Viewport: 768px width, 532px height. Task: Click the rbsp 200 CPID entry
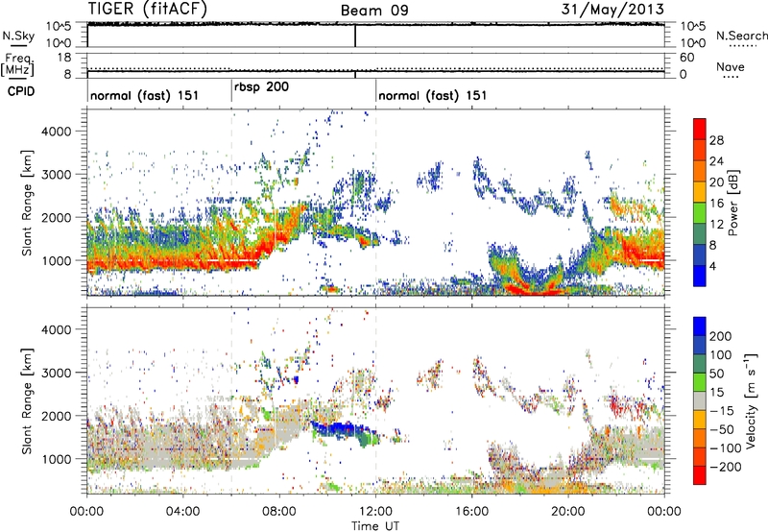point(261,86)
